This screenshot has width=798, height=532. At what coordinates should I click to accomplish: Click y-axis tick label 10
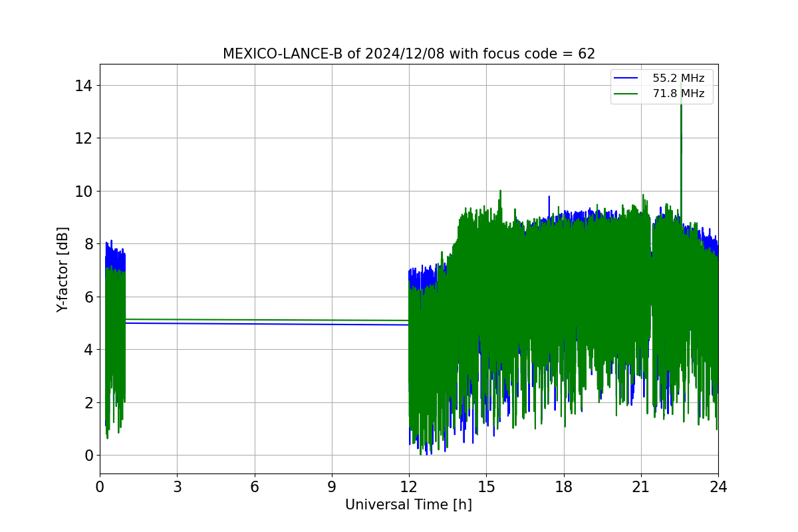[x=84, y=192]
